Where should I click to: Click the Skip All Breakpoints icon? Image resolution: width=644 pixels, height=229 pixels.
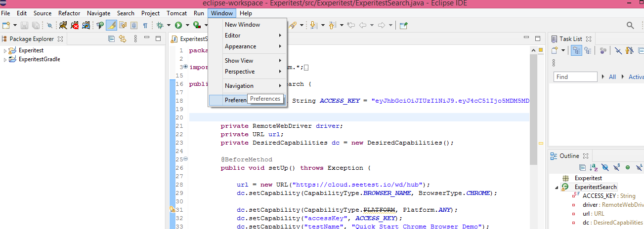pyautogui.click(x=50, y=25)
